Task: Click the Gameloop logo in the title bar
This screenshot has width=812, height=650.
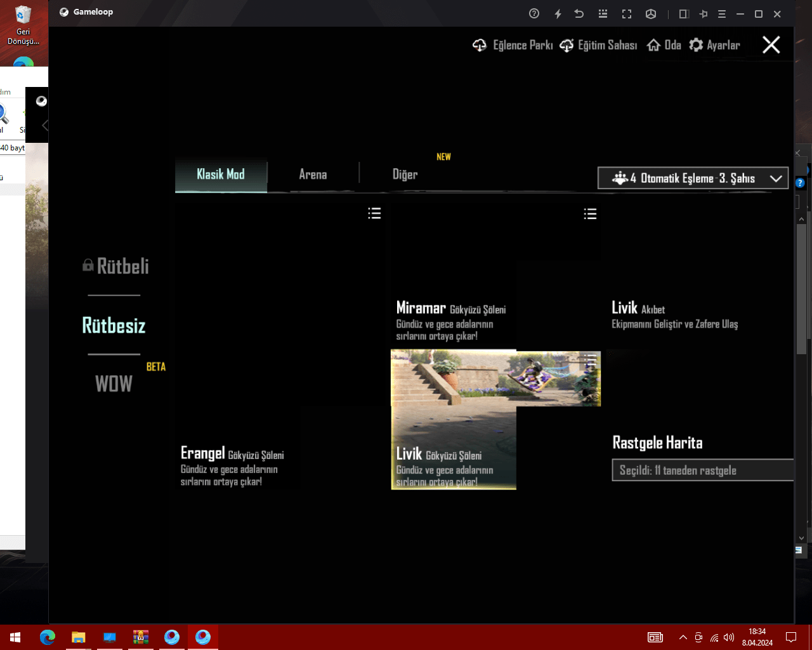Action: [64, 12]
